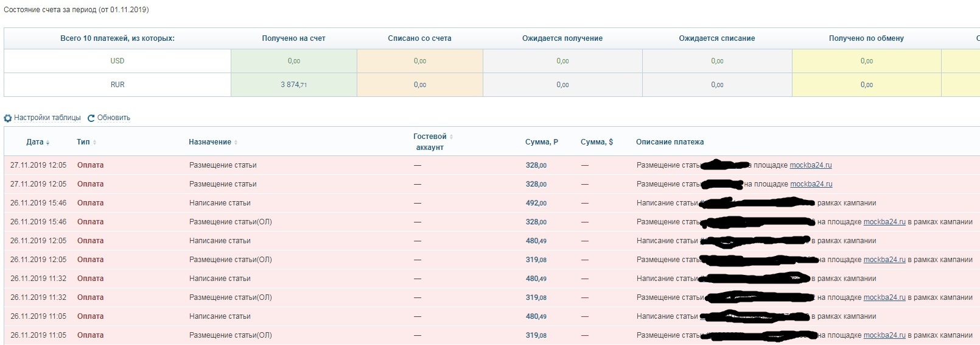Sort by the Дата column arrows

tap(47, 143)
